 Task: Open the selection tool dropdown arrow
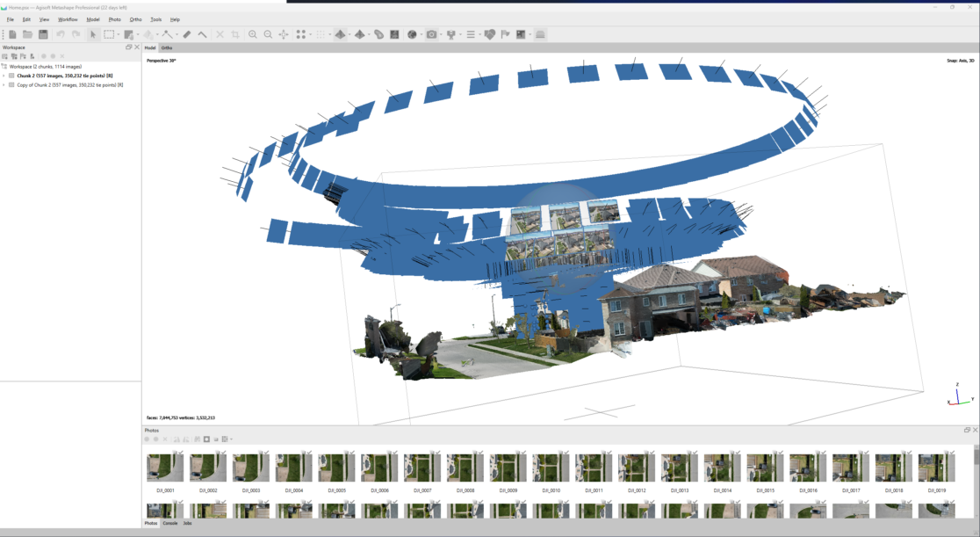pos(118,33)
